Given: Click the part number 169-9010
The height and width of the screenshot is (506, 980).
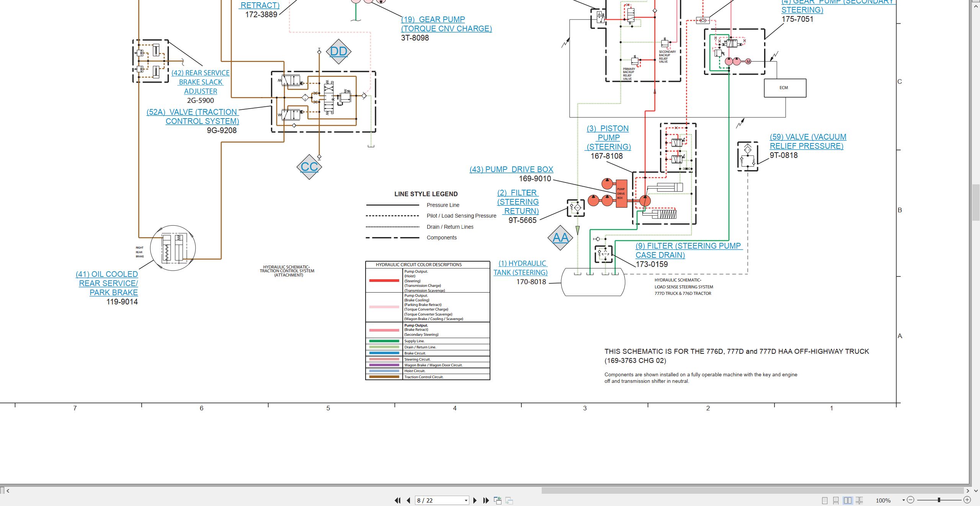Looking at the screenshot, I should coord(535,179).
